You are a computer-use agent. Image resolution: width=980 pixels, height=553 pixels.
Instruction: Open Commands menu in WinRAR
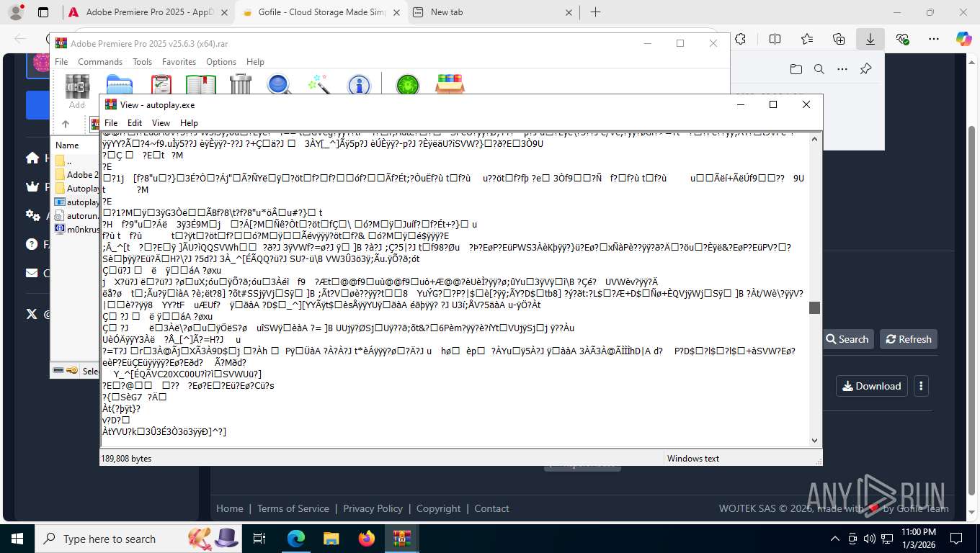tap(100, 62)
